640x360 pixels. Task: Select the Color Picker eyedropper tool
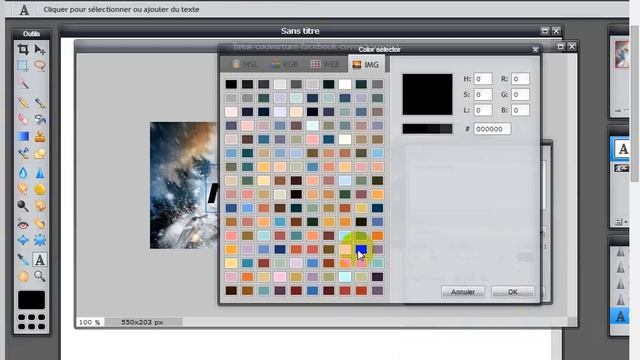(23, 259)
